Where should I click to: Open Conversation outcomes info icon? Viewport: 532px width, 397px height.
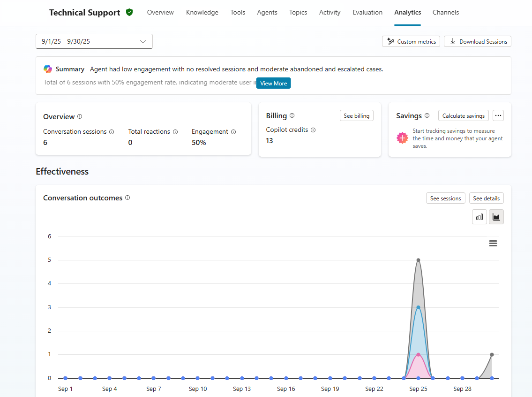[x=127, y=198]
